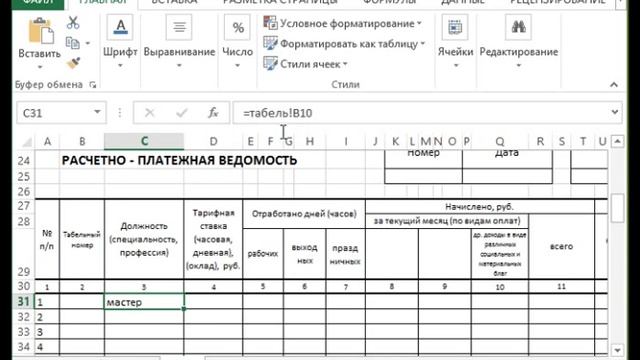This screenshot has width=640, height=360.
Task: Select the Format Painter brush icon
Action: pyautogui.click(x=73, y=62)
